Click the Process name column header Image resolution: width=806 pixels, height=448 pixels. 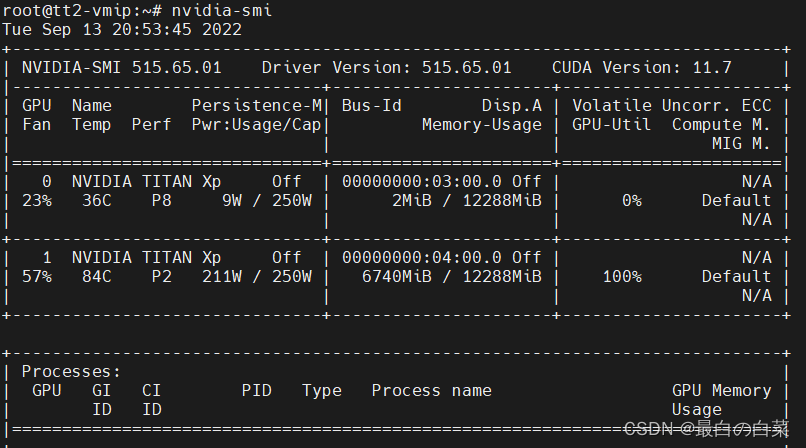coord(431,390)
